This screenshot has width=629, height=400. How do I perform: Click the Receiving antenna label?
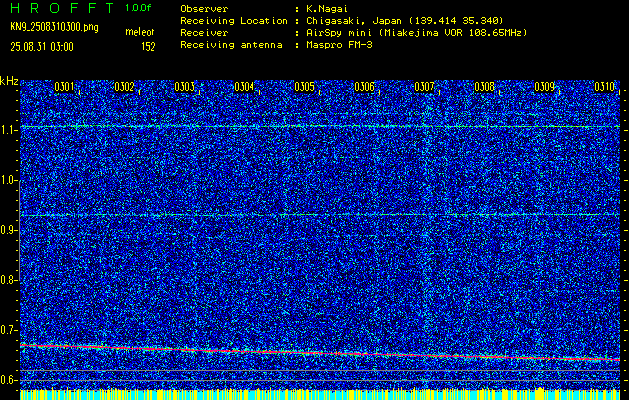(x=231, y=45)
